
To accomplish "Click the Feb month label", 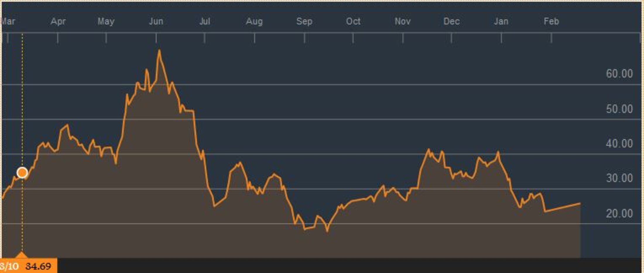I will click(x=551, y=21).
